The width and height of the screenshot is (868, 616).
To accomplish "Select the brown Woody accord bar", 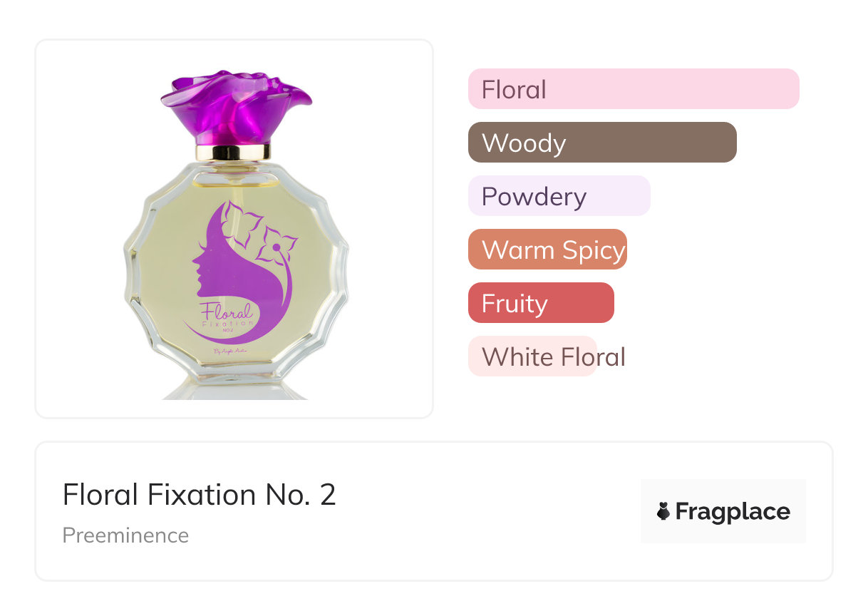I will point(601,143).
